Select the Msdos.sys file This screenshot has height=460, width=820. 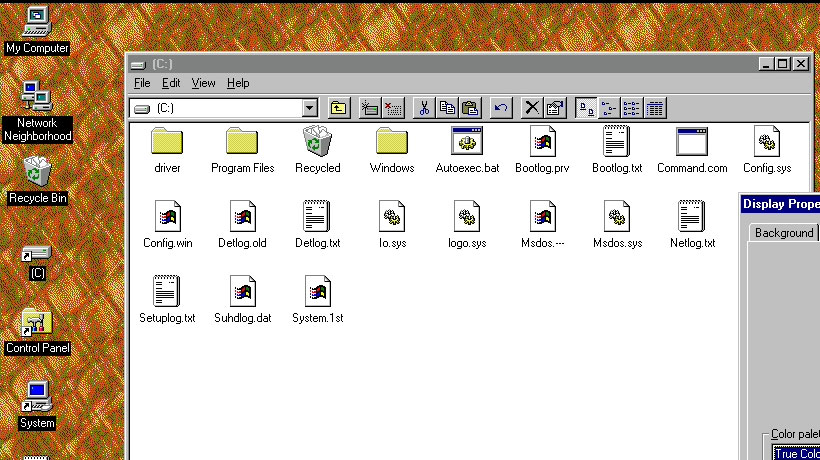pyautogui.click(x=617, y=225)
